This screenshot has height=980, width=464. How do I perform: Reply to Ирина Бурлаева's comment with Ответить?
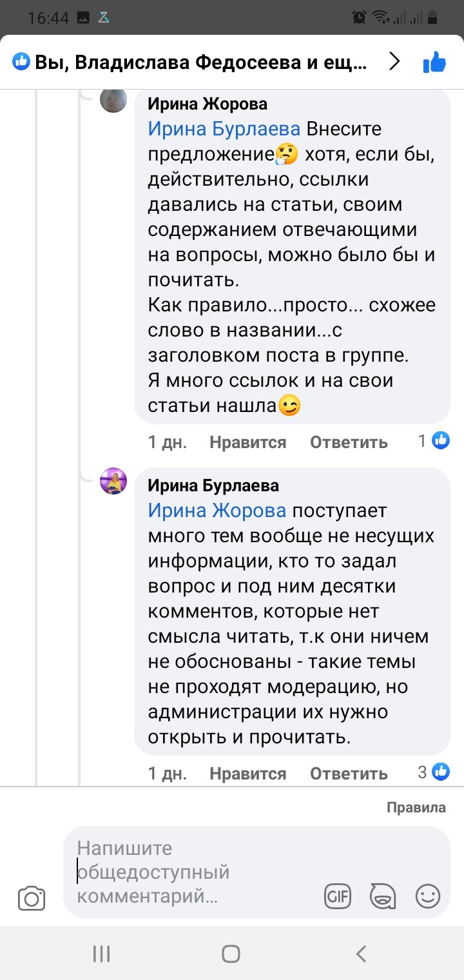(x=349, y=774)
